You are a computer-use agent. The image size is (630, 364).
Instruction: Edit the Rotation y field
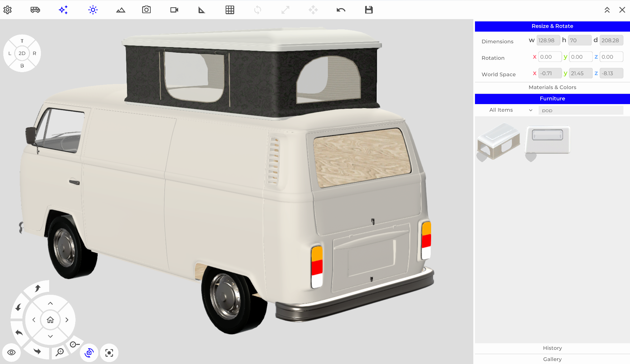tap(581, 57)
